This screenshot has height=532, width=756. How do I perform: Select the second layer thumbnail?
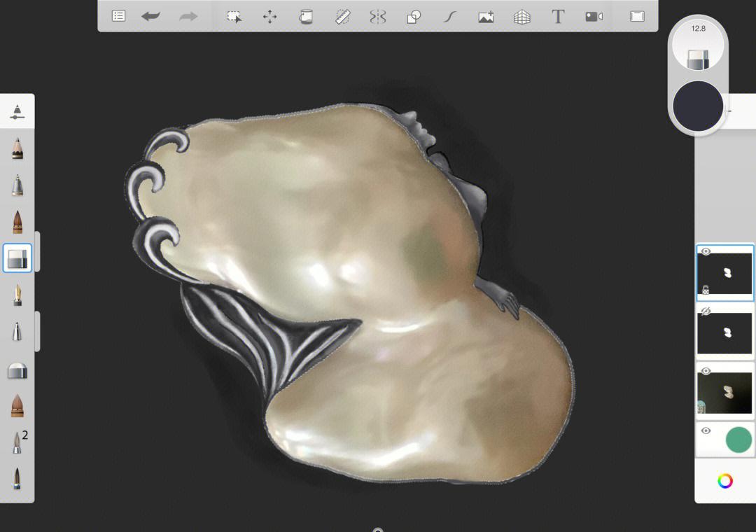pos(724,333)
